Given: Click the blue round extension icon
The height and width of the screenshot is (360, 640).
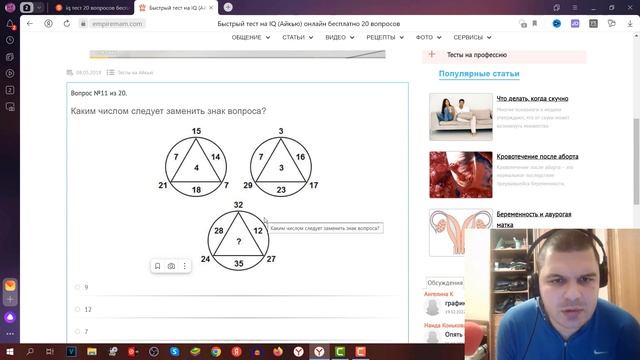Looking at the screenshot, I should (556, 24).
